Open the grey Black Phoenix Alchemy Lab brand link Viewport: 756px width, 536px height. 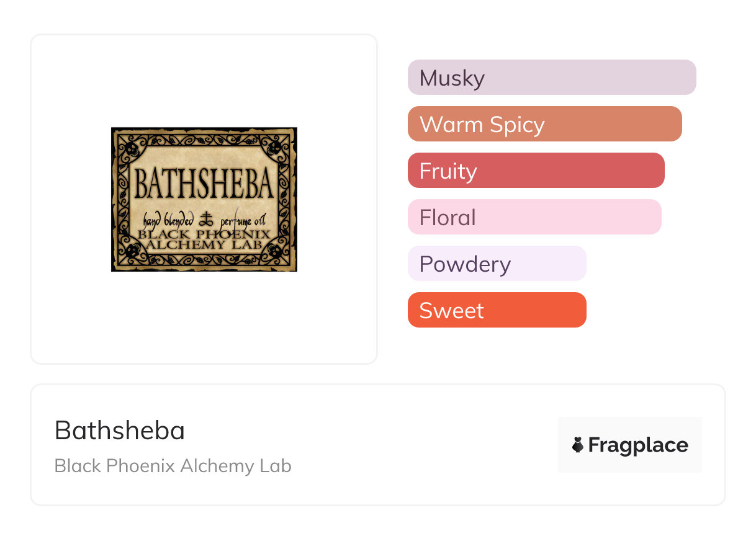(173, 466)
